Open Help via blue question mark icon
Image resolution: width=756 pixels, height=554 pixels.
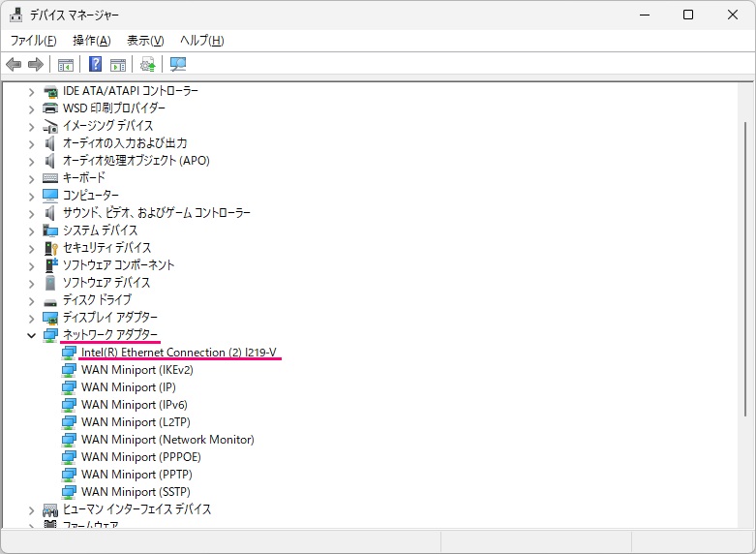click(96, 65)
